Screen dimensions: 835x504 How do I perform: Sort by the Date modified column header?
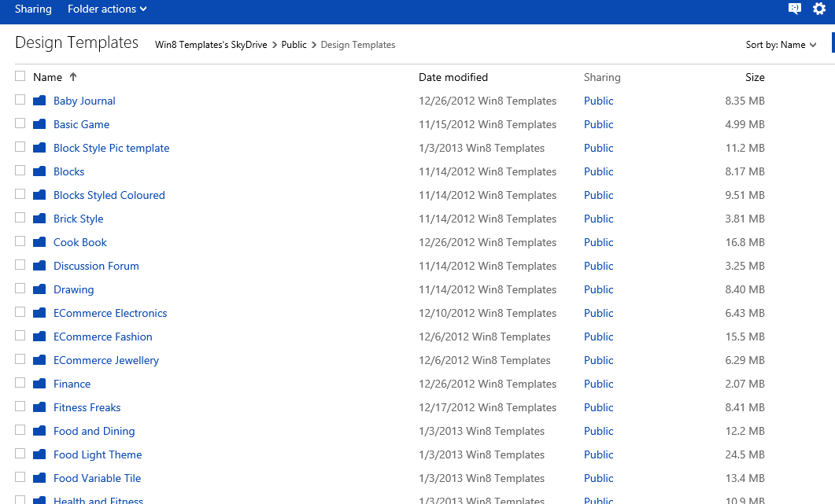click(x=453, y=77)
